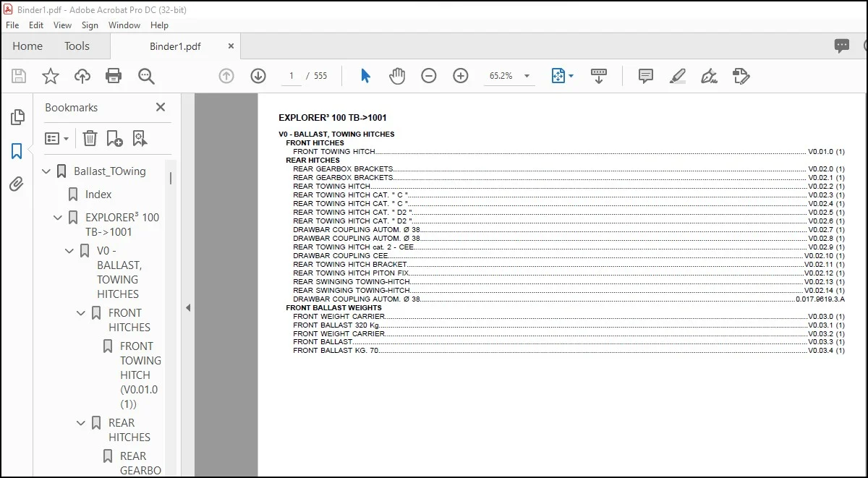Find current bookmark icon
This screenshot has height=478, width=868.
tap(140, 138)
